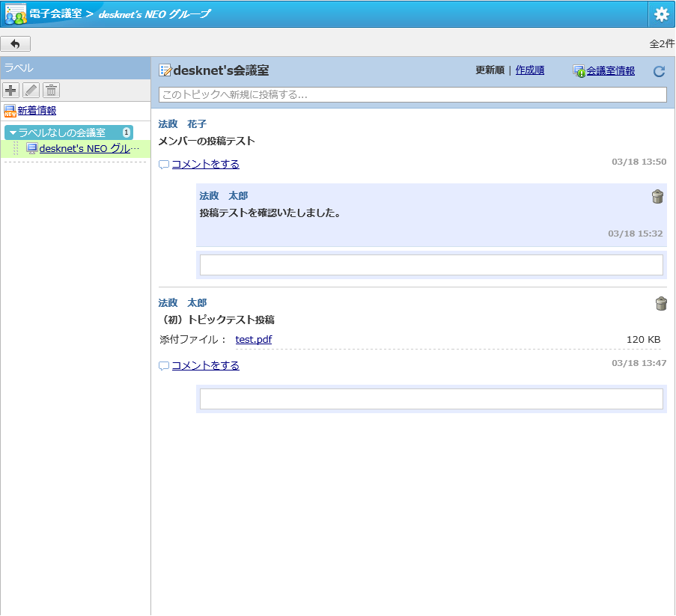676x616 pixels.
Task: Download the test.pdf attachment
Action: tap(254, 340)
